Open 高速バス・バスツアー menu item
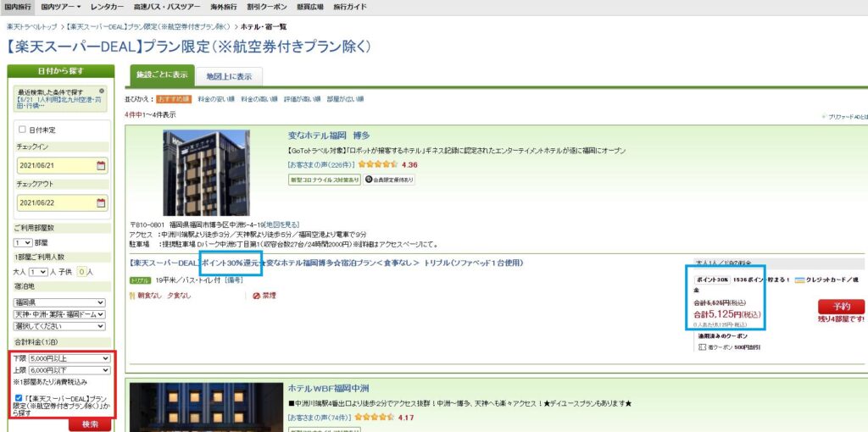868x432 pixels. coord(168,7)
